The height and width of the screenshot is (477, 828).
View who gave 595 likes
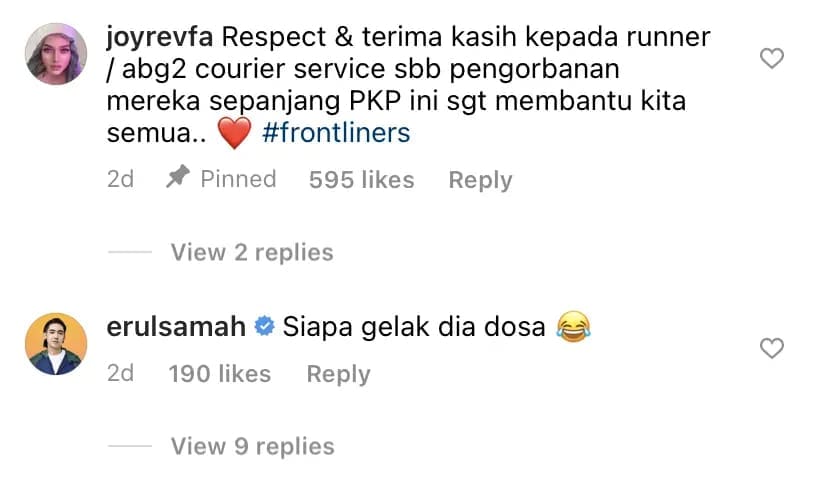coord(362,180)
